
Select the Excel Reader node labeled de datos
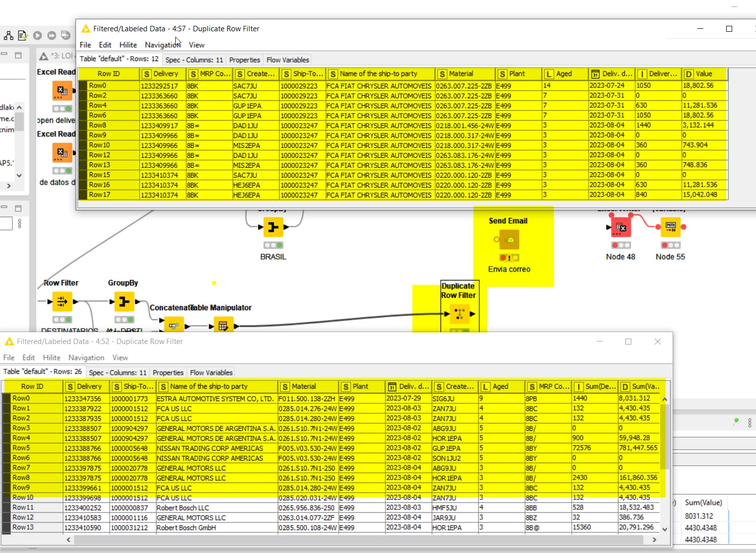point(62,152)
